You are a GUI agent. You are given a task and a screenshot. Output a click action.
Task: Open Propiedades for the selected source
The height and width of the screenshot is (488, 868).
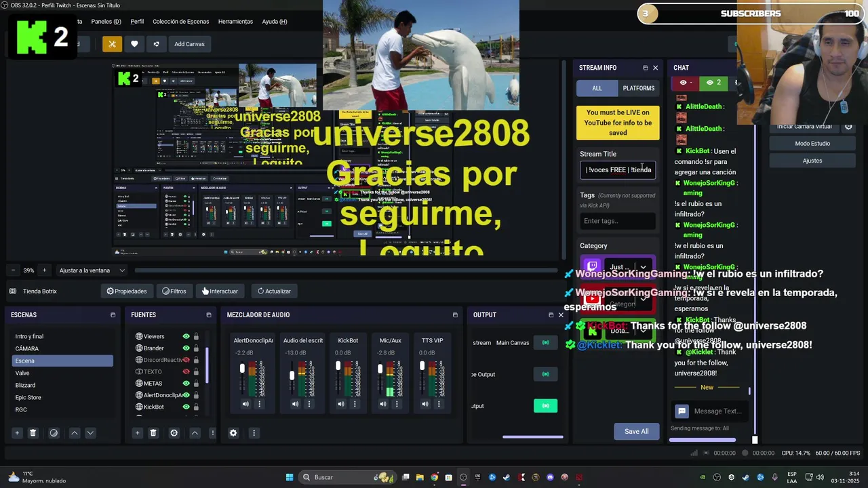pyautogui.click(x=127, y=291)
